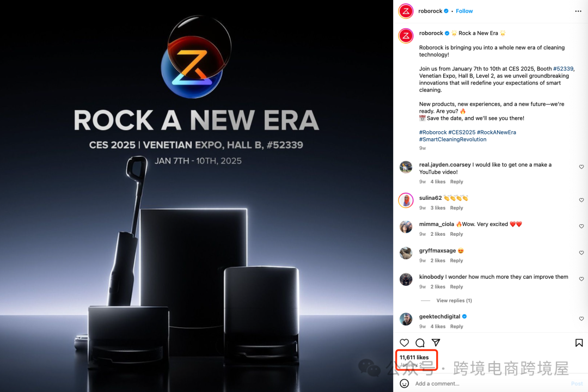Open roborock profile avatar in header
This screenshot has height=392, width=588.
(406, 11)
